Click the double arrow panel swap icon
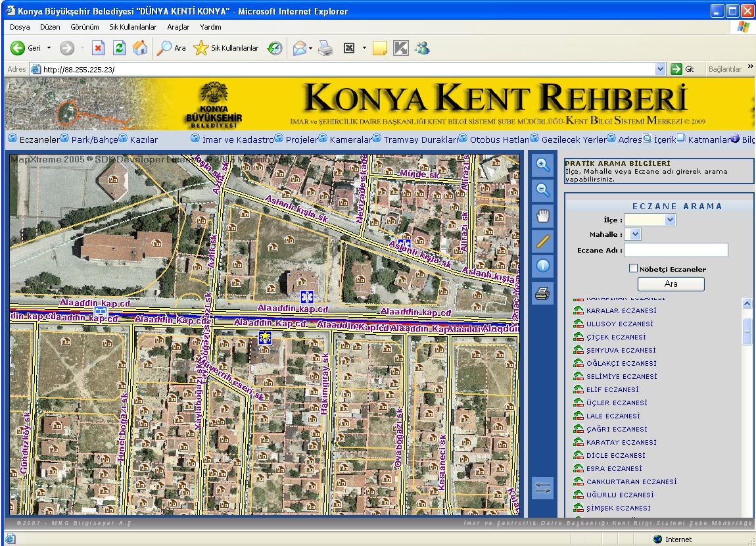The height and width of the screenshot is (546, 756). point(542,488)
